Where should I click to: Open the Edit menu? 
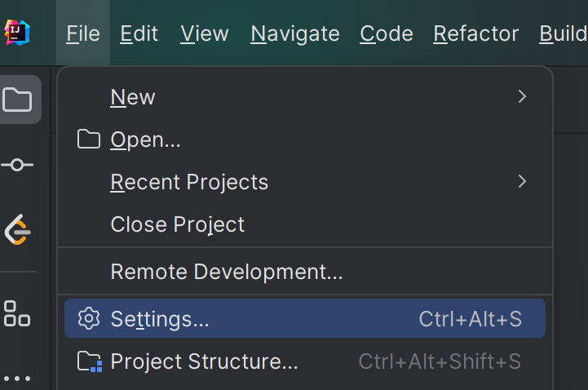pos(139,33)
